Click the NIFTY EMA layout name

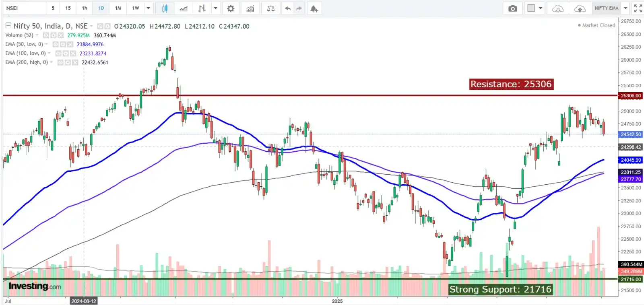[x=606, y=8]
